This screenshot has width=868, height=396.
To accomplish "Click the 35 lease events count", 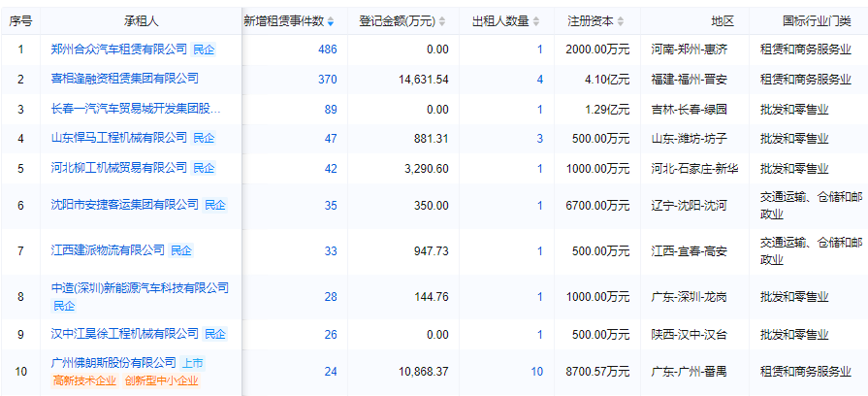I will pos(331,206).
